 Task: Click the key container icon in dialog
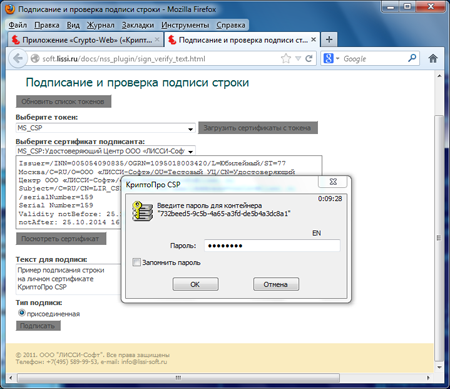pos(142,211)
